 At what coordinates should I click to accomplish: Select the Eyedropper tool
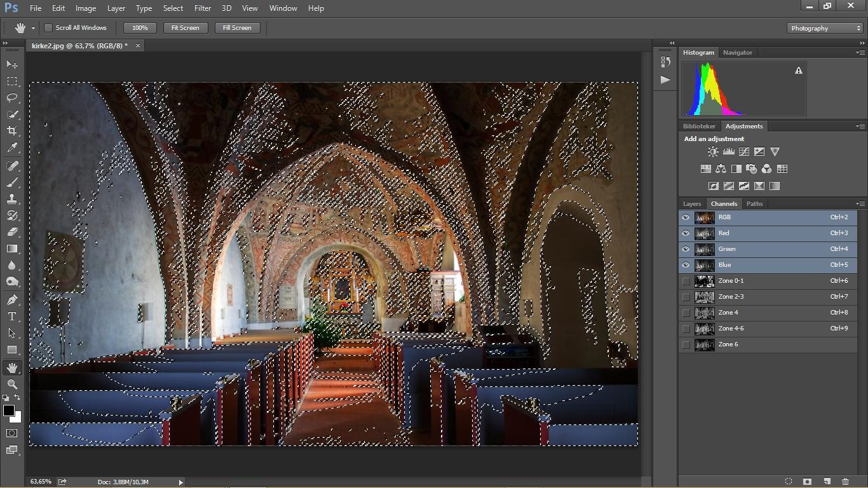(x=12, y=147)
